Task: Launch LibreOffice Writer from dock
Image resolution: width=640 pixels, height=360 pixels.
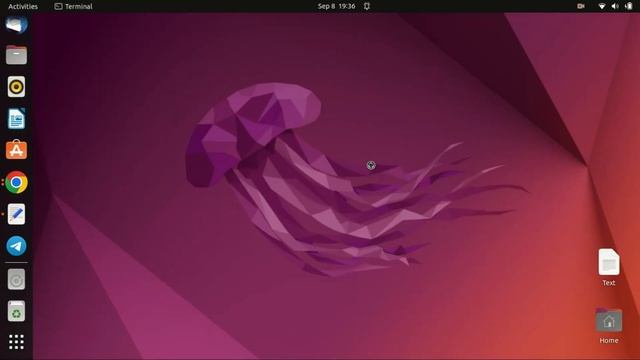Action: coord(16,118)
